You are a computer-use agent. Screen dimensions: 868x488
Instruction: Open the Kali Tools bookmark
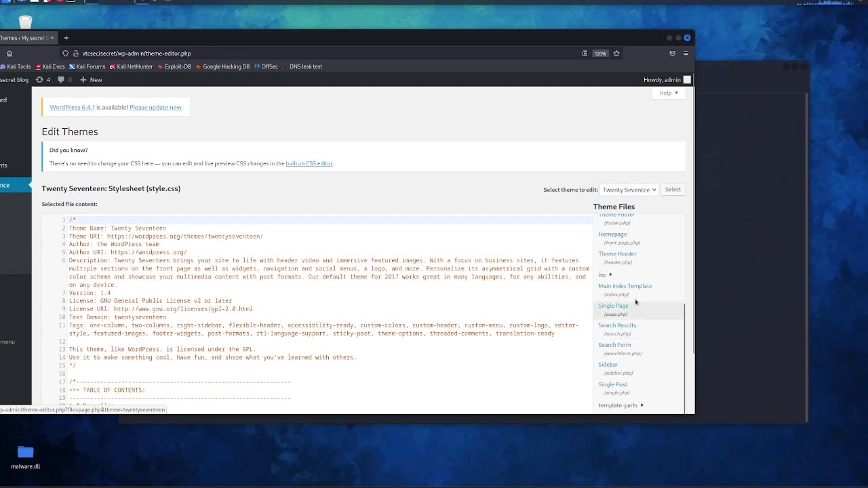tap(15, 66)
